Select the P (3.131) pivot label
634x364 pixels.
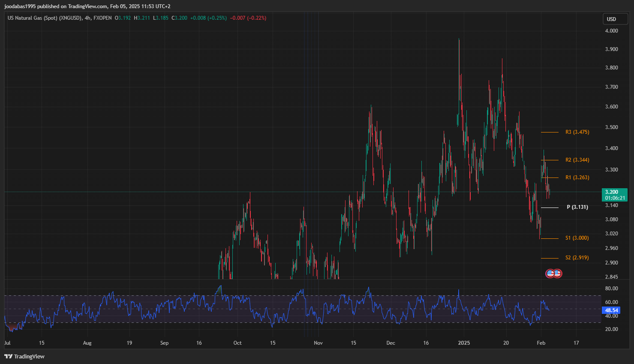tap(577, 207)
